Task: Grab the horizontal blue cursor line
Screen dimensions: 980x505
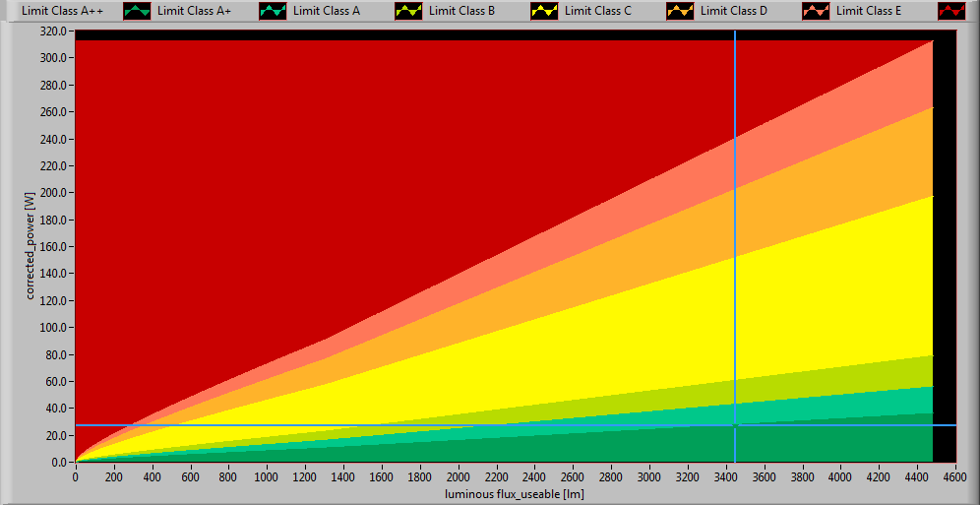Action: point(394,425)
